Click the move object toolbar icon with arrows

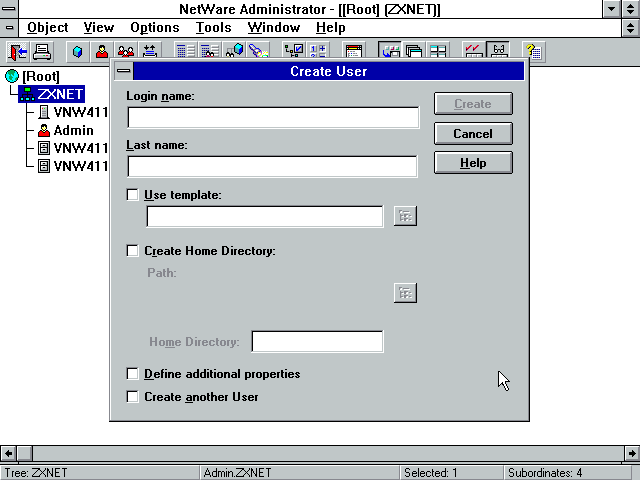coord(150,52)
